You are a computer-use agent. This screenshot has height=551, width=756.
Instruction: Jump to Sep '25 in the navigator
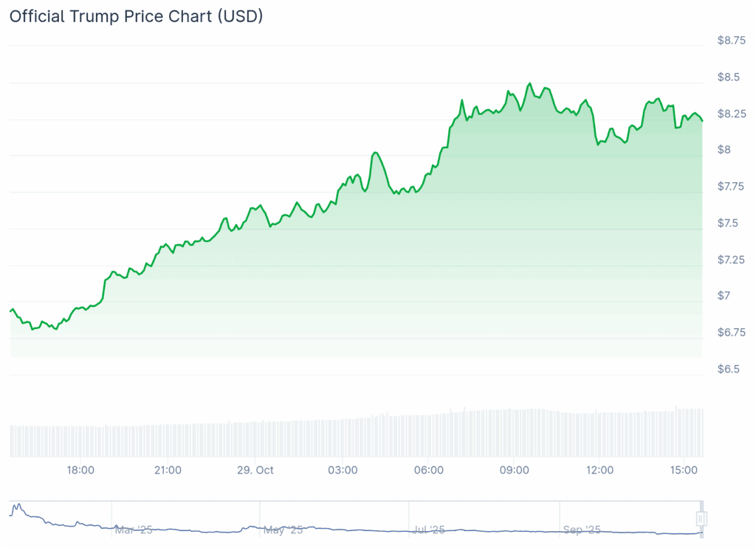[583, 530]
